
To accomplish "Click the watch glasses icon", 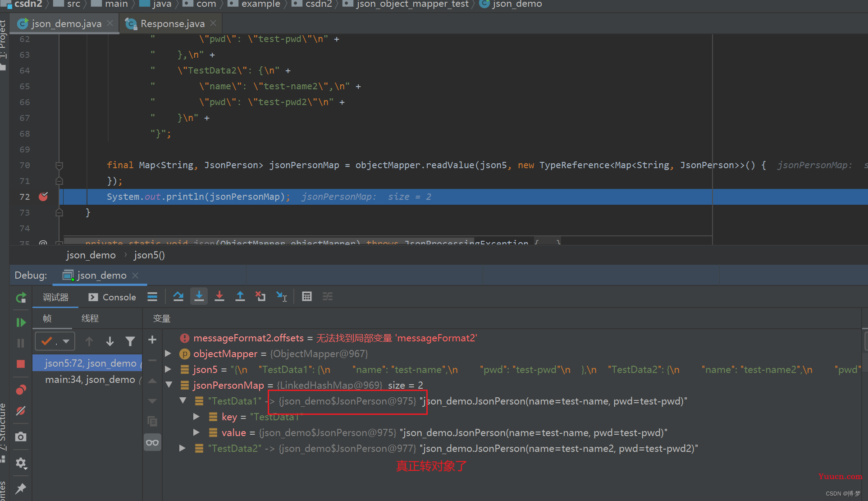I will pos(152,442).
